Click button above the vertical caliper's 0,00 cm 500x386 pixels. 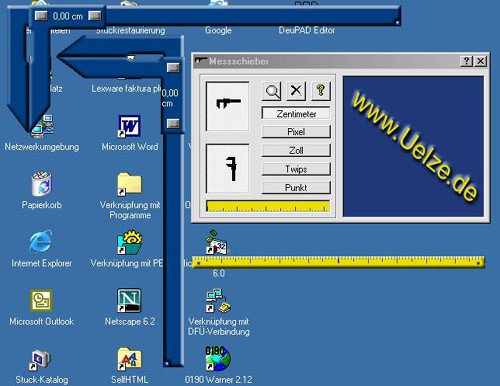pyautogui.click(x=173, y=68)
